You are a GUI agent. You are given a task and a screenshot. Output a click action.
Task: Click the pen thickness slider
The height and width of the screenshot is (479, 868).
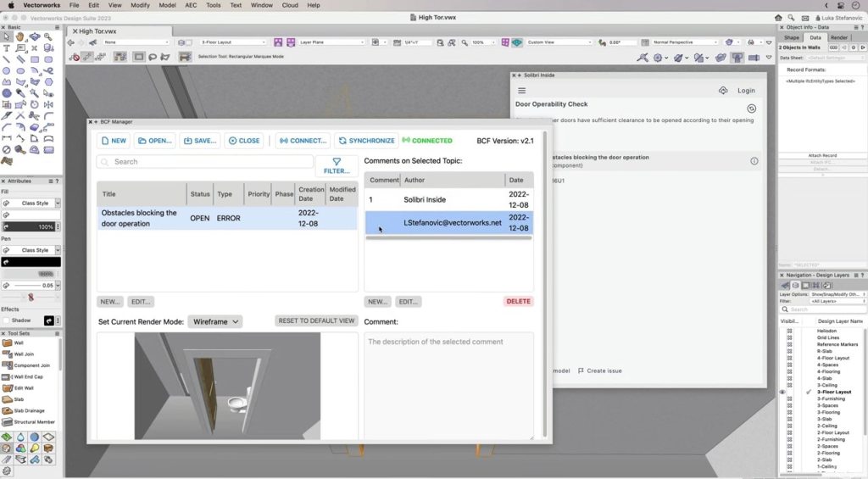click(31, 298)
